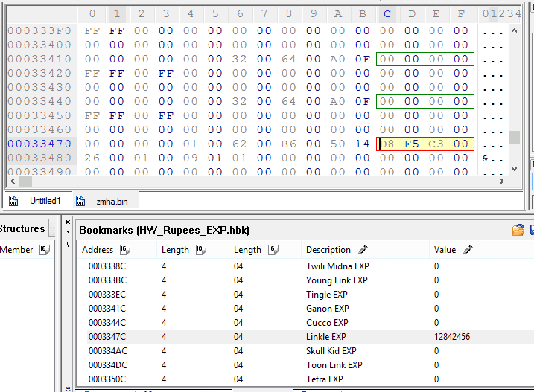Click the Member column header

point(16,250)
